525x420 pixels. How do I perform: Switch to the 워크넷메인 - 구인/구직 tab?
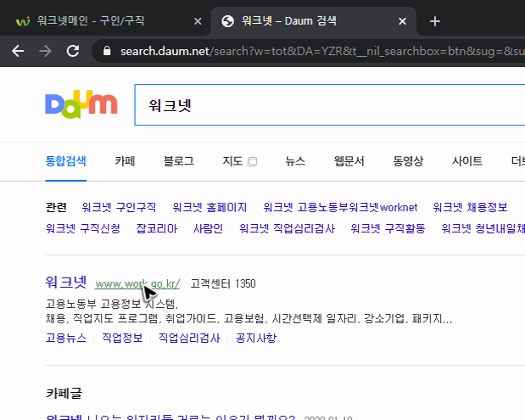click(91, 21)
